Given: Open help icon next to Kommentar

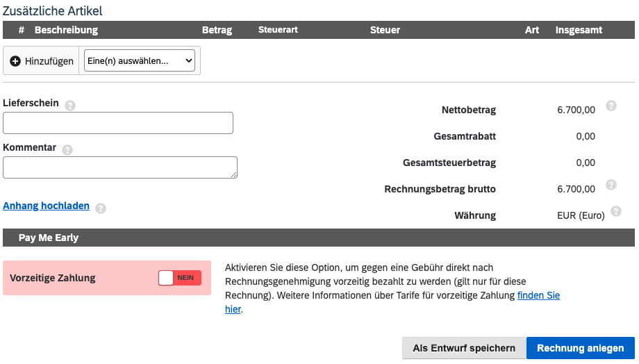Looking at the screenshot, I should (67, 150).
